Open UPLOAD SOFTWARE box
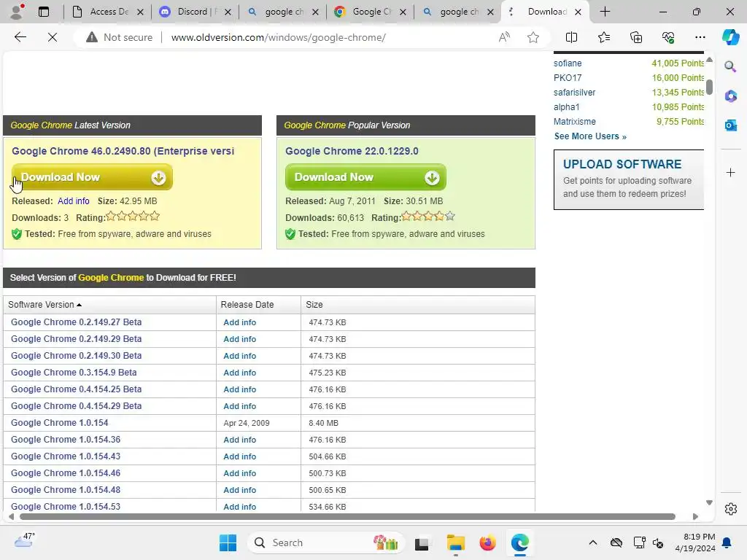747x560 pixels. [x=628, y=179]
